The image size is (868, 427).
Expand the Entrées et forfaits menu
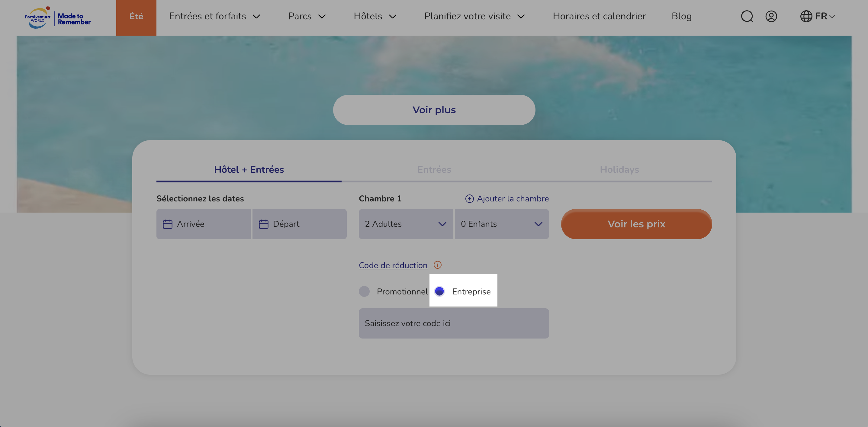tap(215, 16)
